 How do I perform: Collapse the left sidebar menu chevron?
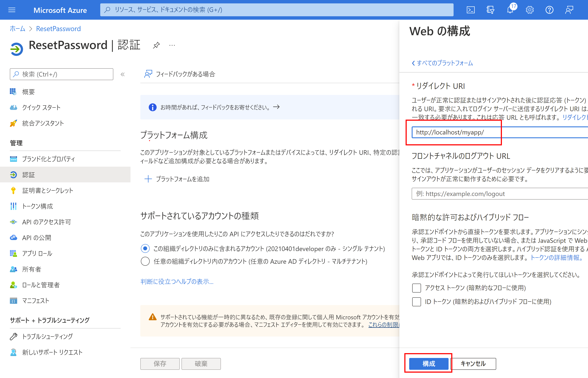(x=123, y=74)
